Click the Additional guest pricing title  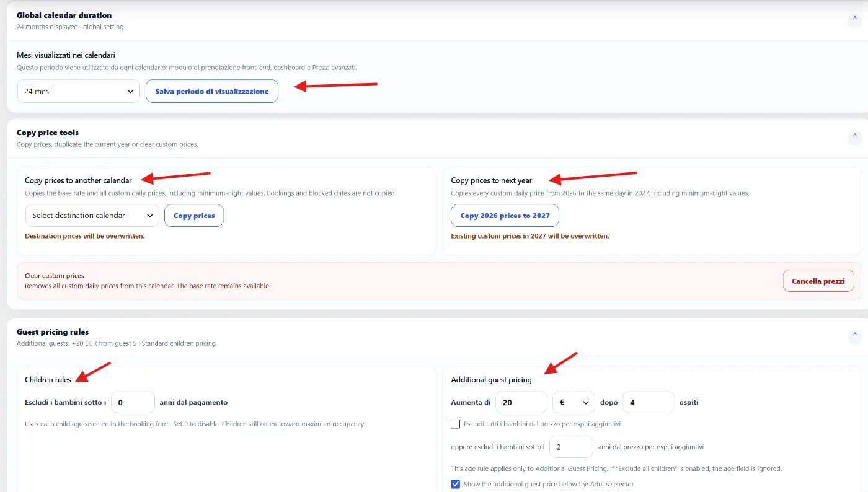point(491,379)
